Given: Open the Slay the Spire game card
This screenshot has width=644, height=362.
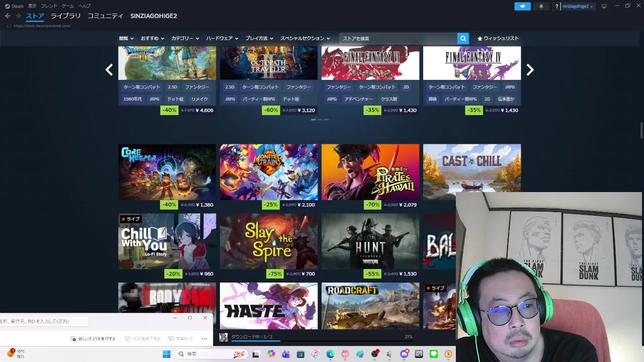Looking at the screenshot, I should click(269, 241).
